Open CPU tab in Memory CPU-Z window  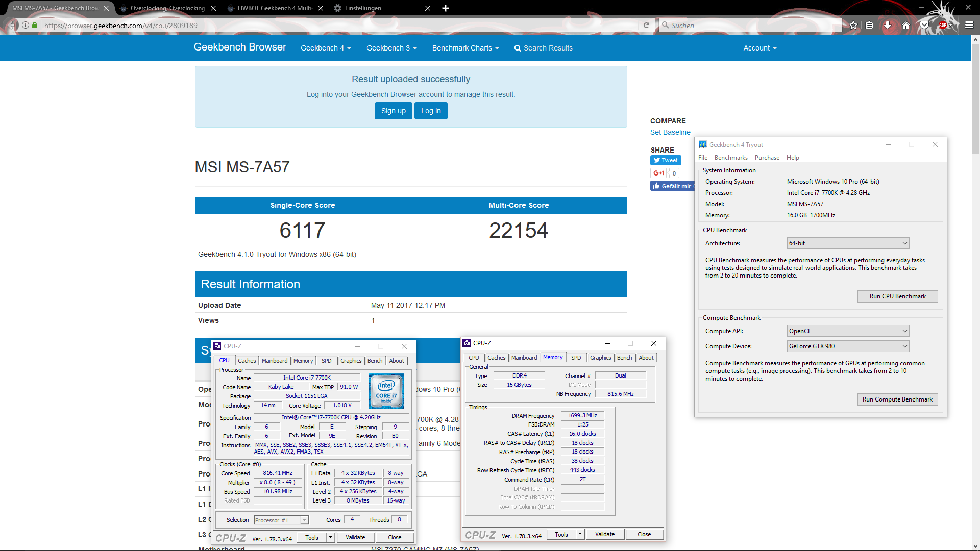tap(474, 358)
